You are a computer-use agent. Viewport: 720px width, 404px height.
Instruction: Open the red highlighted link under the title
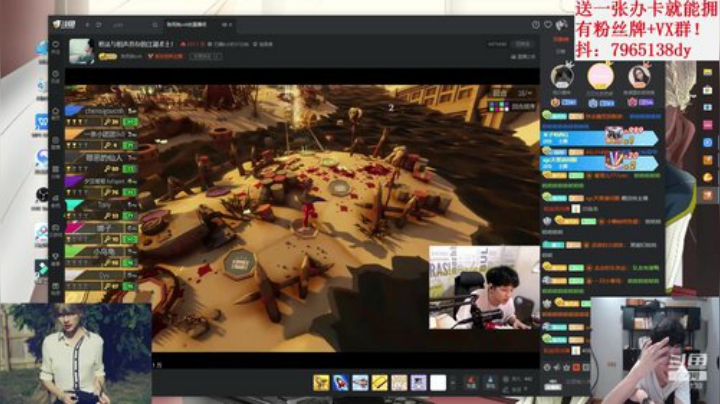[x=165, y=56]
